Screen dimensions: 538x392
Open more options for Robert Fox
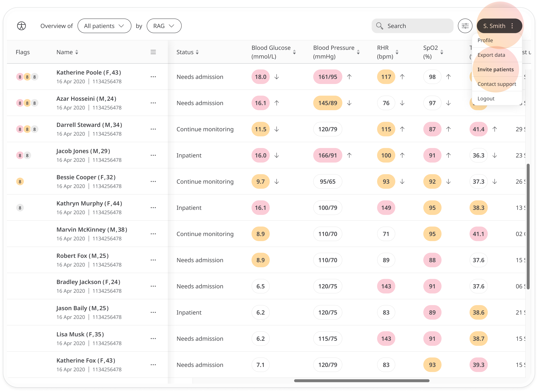click(x=153, y=260)
